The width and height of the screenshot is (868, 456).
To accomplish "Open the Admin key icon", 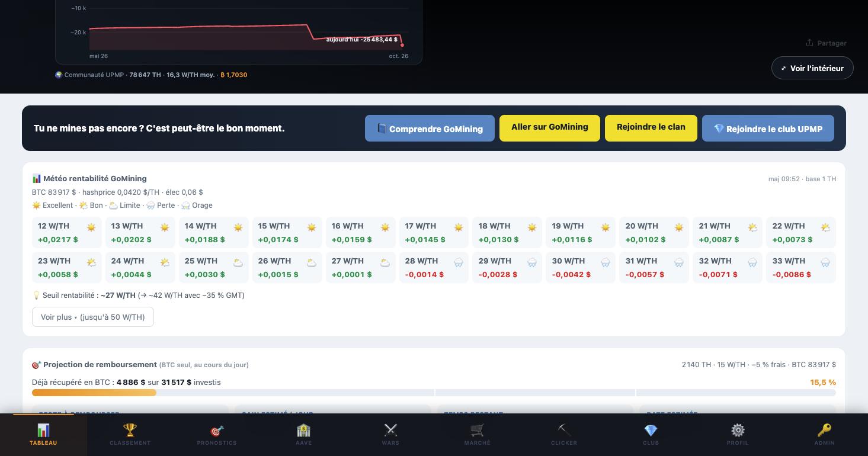I will pos(824,430).
